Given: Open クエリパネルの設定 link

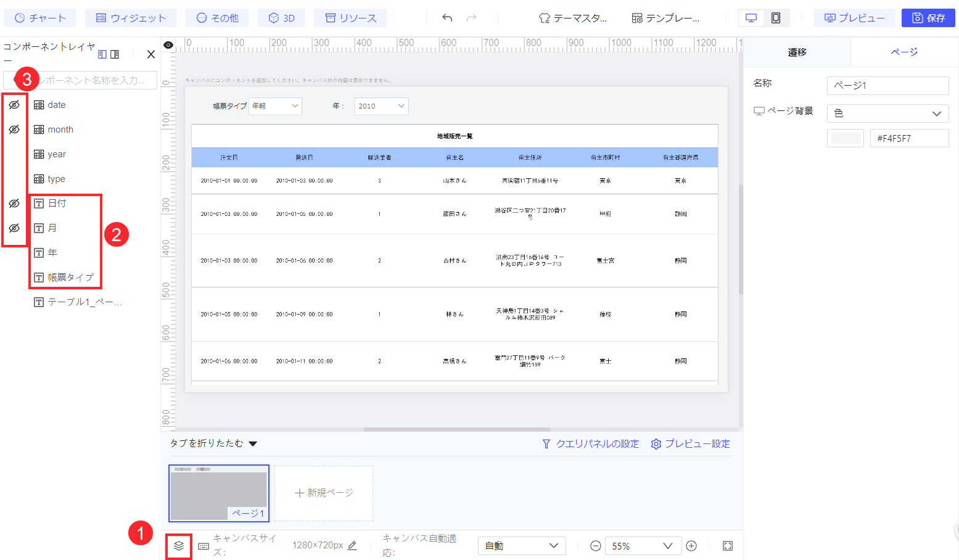Looking at the screenshot, I should pyautogui.click(x=590, y=443).
